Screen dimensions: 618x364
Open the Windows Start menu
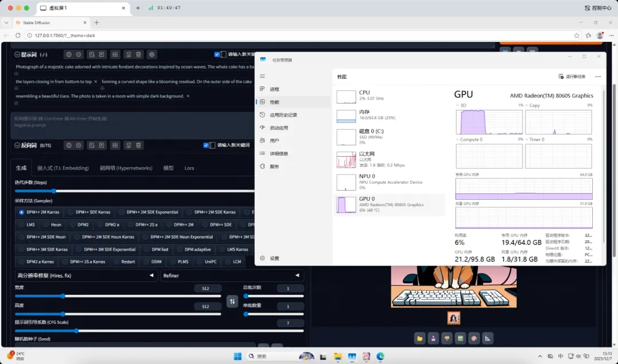237,356
